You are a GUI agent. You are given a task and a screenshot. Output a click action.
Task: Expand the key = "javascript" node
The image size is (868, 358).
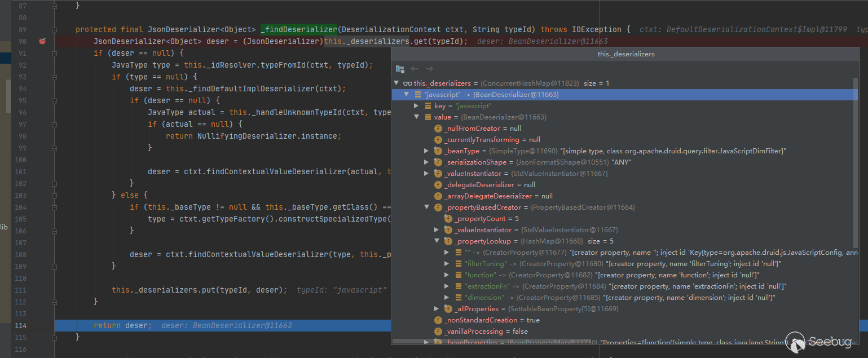click(x=416, y=106)
